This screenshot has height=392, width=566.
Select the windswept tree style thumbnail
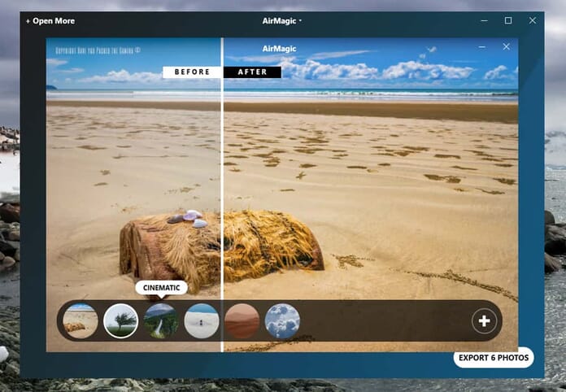(120, 321)
